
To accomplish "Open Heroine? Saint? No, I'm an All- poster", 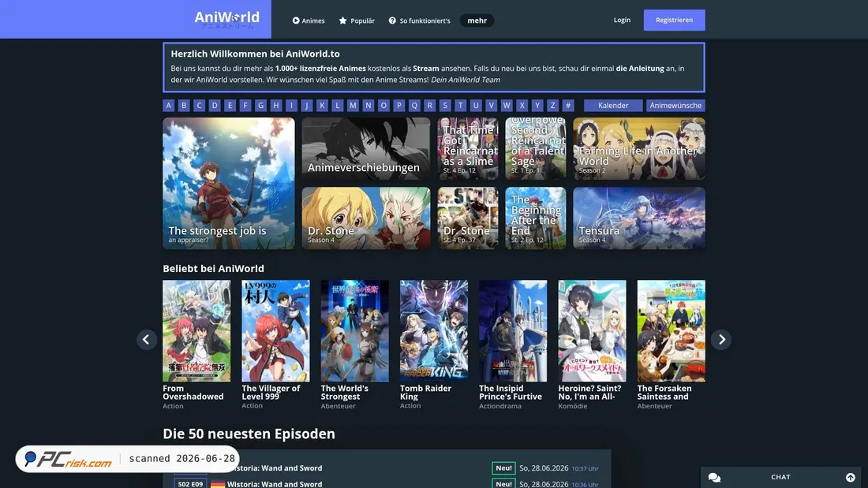I will tap(592, 331).
